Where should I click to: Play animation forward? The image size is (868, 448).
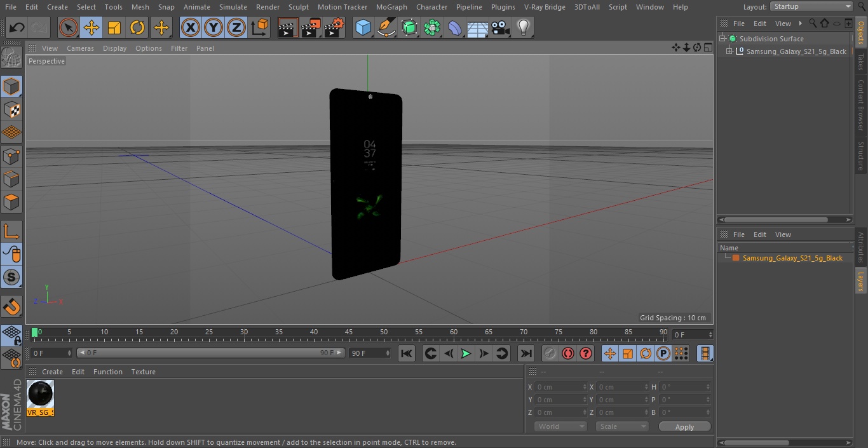466,353
